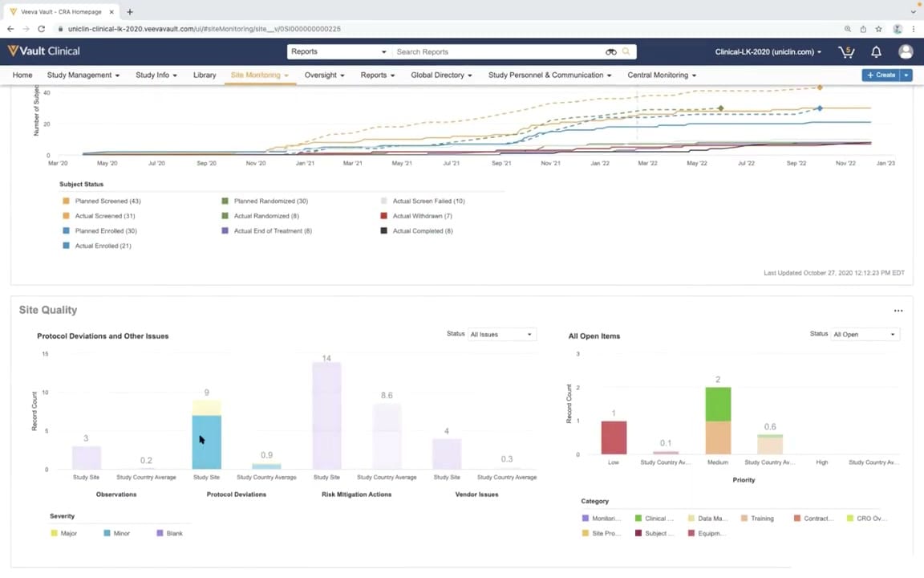Viewport: 924px width, 578px height.
Task: Click the browser zoom icon in address bar
Action: (x=847, y=29)
